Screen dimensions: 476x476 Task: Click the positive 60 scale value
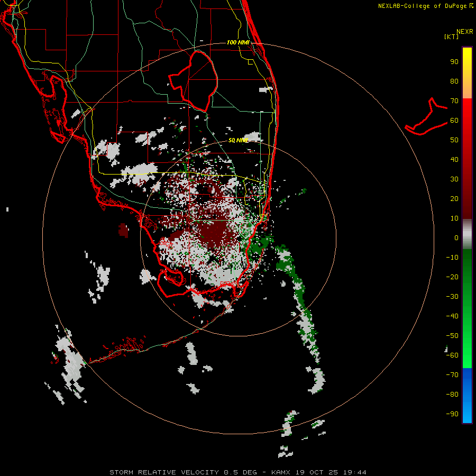tap(454, 121)
